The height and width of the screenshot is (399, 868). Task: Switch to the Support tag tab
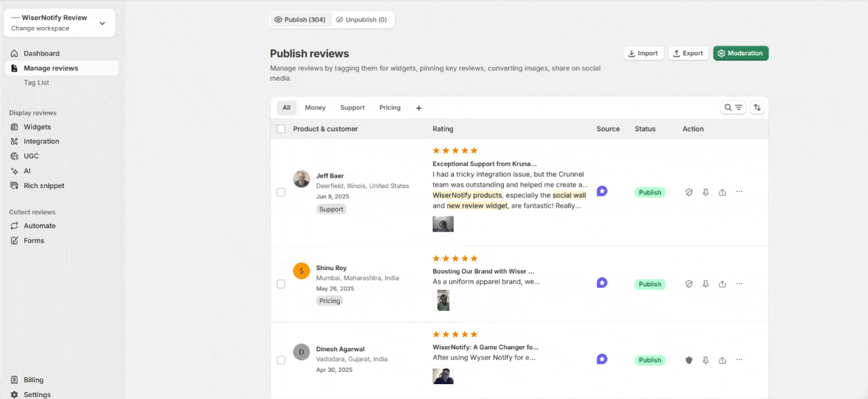[x=353, y=108]
